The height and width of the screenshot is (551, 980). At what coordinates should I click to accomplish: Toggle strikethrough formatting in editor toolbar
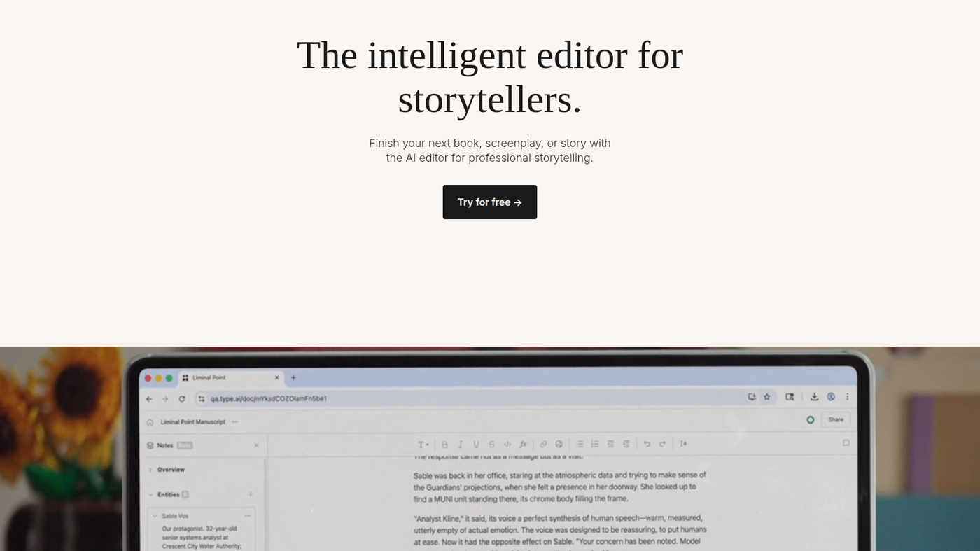[x=491, y=445]
